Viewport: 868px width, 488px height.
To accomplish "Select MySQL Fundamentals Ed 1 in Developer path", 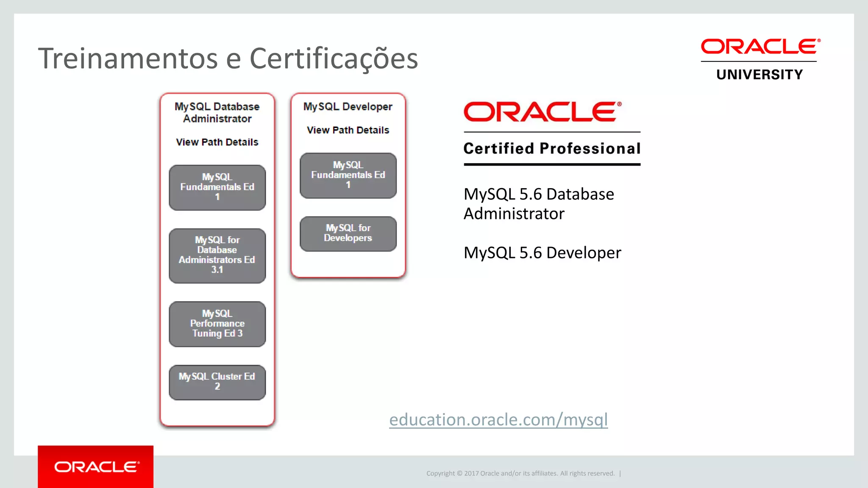I will (x=348, y=175).
